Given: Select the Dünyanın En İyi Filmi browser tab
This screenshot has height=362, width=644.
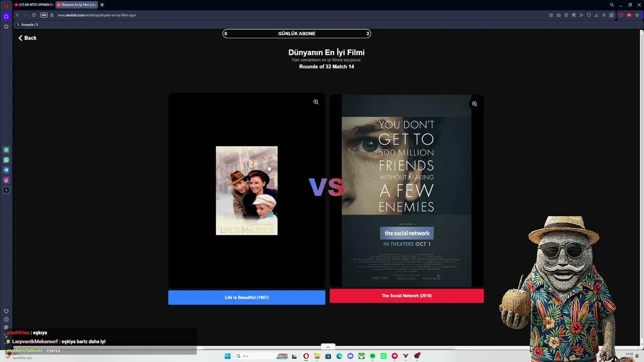Looking at the screenshot, I should click(x=76, y=5).
